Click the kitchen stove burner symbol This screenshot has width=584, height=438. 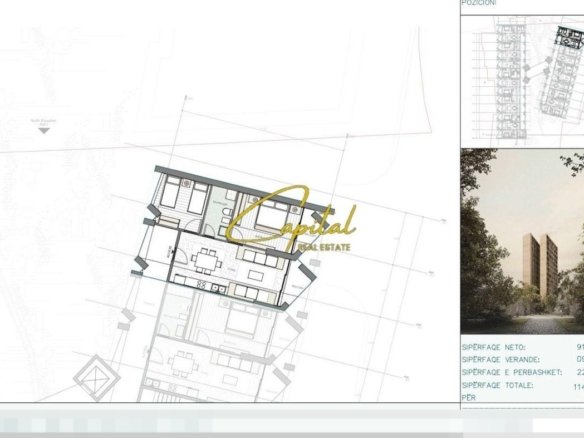point(201,285)
